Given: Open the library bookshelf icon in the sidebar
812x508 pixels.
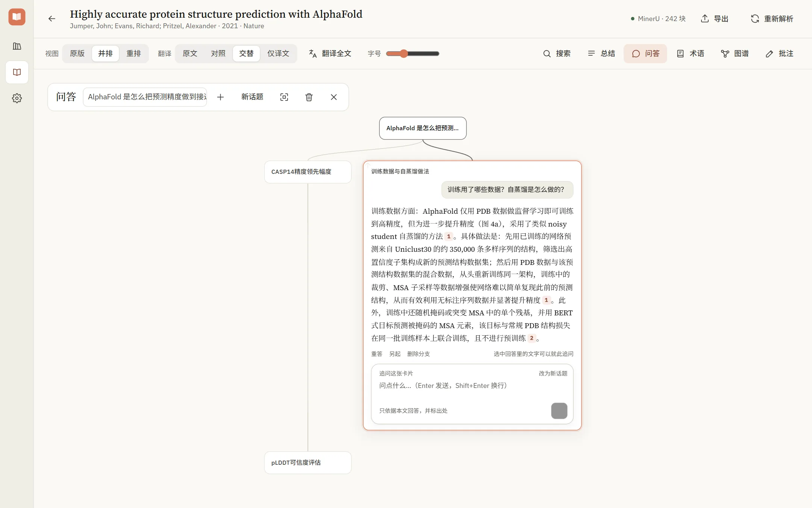Looking at the screenshot, I should pyautogui.click(x=17, y=46).
